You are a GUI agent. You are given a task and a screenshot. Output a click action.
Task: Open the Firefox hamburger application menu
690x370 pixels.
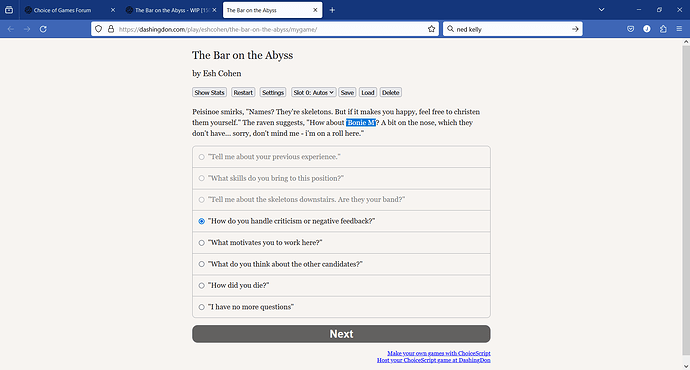click(679, 29)
